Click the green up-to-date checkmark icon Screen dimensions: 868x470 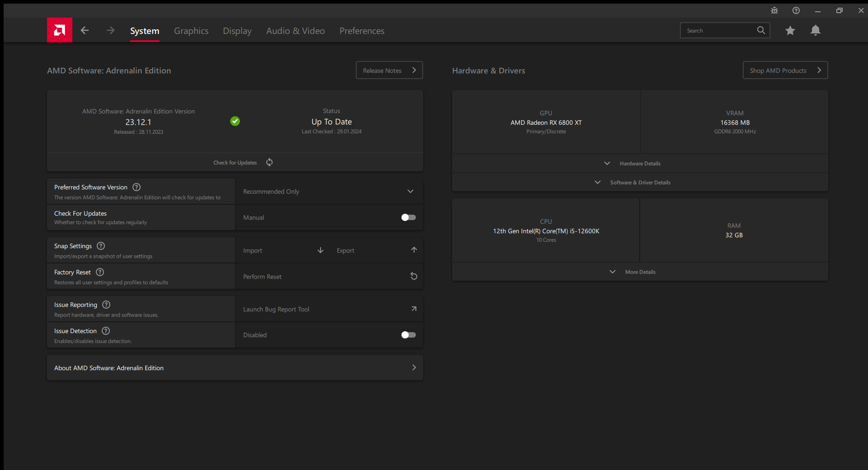(x=235, y=121)
